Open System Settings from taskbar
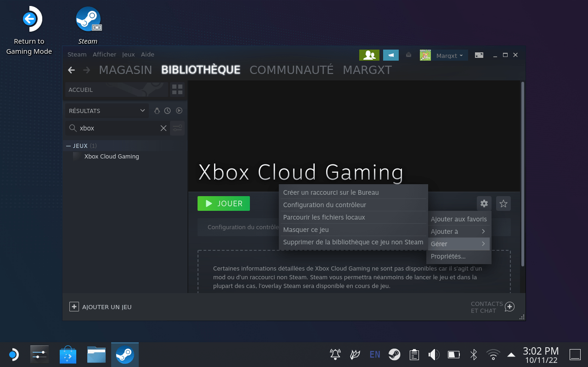Viewport: 588px width, 367px height. [x=40, y=355]
